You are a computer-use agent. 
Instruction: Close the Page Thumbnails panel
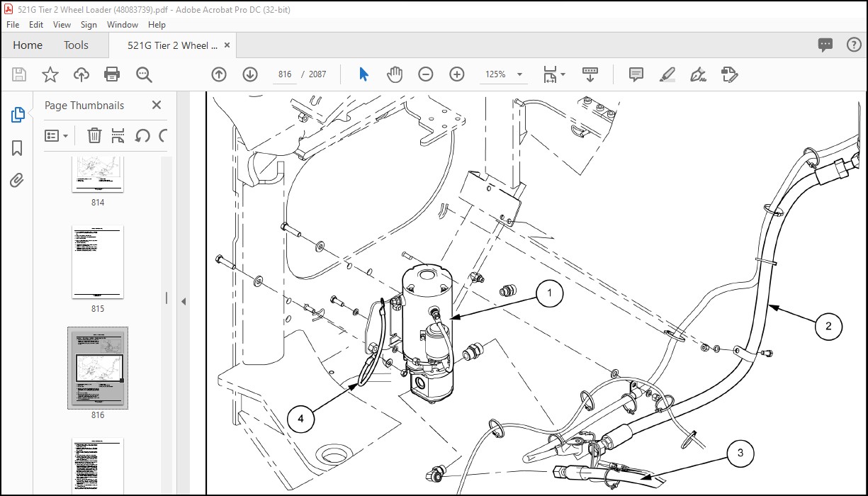157,105
